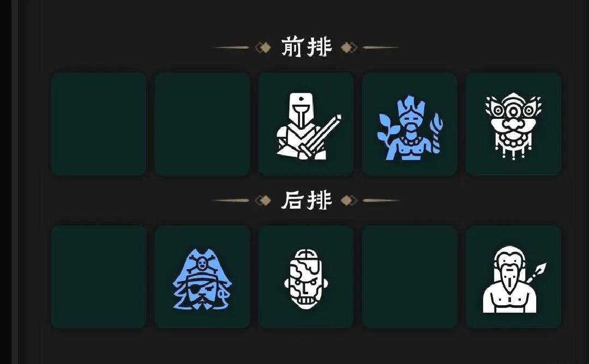Viewport: 589px width, 364px height.
Task: Click the diamond ornament left of 前排
Action: [x=263, y=47]
